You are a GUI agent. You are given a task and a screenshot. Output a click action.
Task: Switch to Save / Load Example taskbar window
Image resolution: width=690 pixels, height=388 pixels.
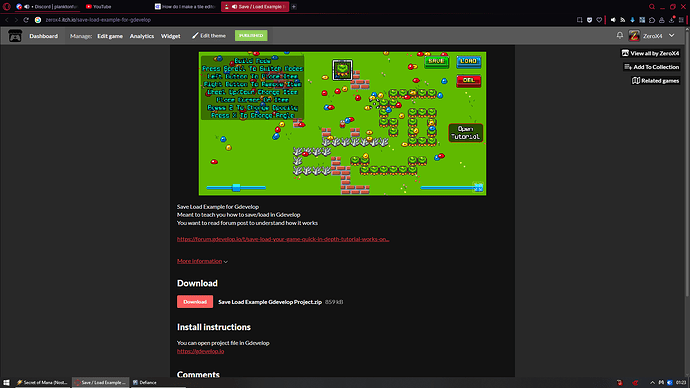pyautogui.click(x=100, y=382)
